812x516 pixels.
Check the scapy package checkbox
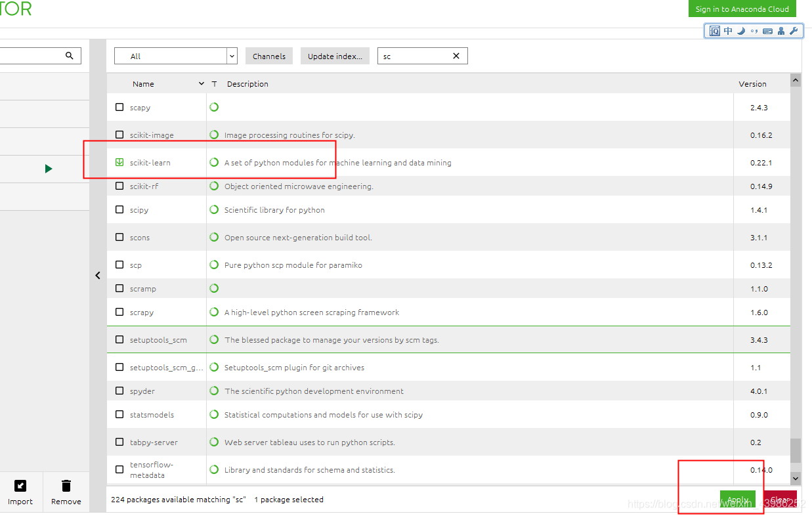[119, 107]
